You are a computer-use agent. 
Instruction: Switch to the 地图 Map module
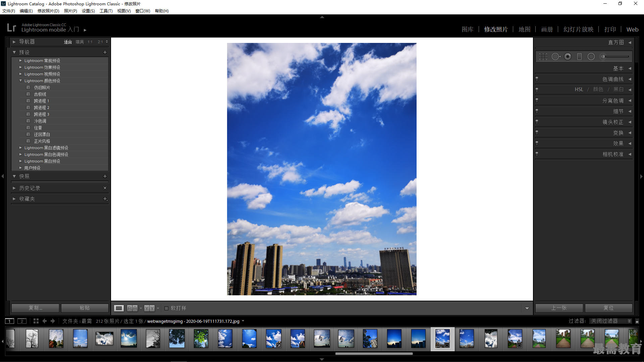[x=525, y=29]
